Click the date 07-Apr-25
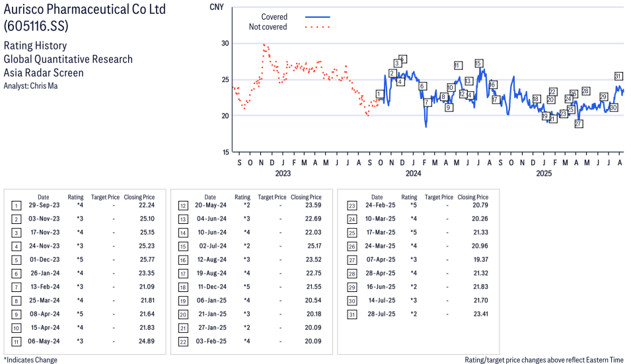Image resolution: width=631 pixels, height=364 pixels. (381, 260)
